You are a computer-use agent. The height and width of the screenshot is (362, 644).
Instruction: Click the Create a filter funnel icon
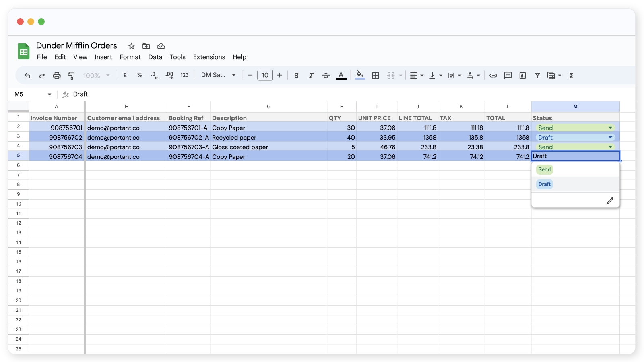(537, 76)
